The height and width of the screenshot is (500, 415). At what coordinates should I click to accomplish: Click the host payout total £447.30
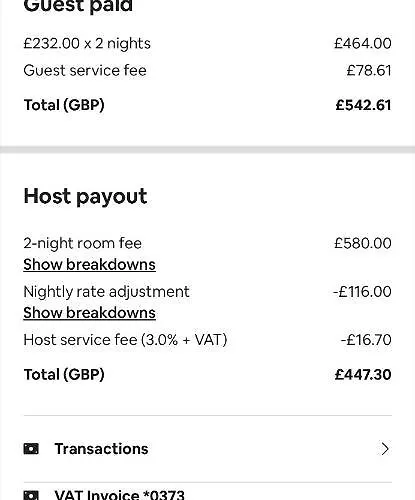coord(363,374)
